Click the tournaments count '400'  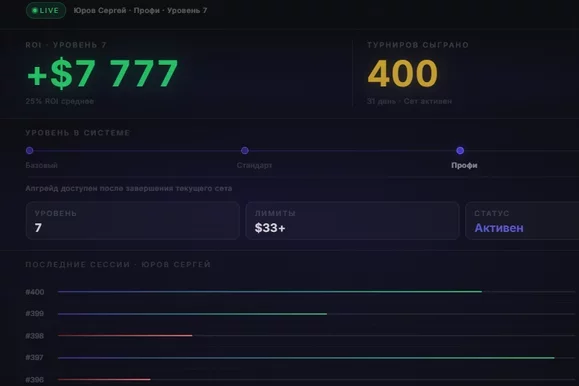402,74
